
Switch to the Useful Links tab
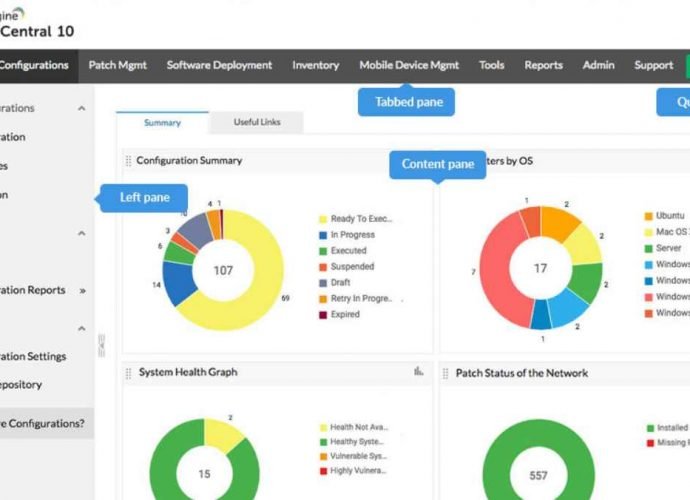pyautogui.click(x=257, y=122)
